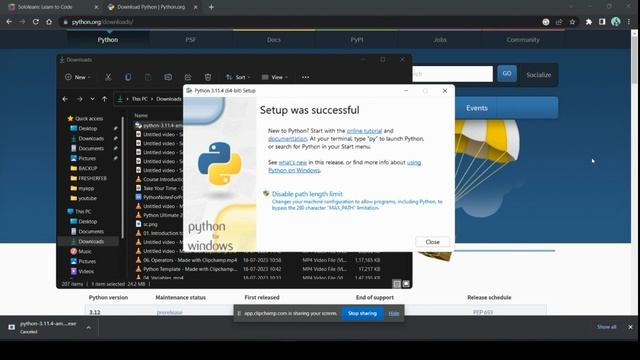The image size is (640, 360).
Task: Open Chrome profile avatar
Action: (616, 22)
